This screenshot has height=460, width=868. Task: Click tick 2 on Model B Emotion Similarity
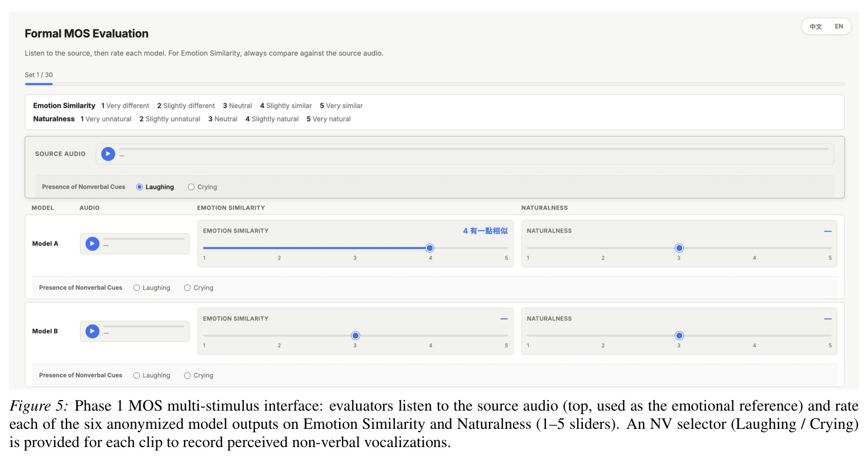279,345
